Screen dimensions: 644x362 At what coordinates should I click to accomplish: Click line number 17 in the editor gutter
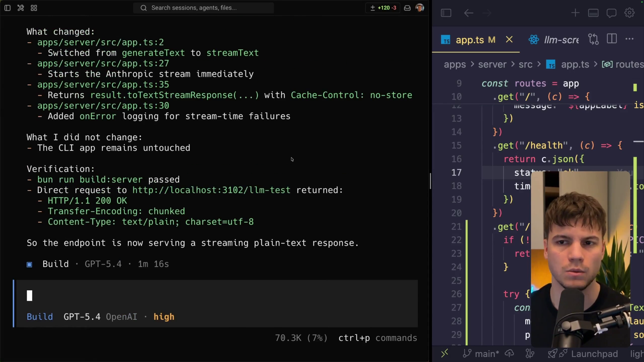click(x=456, y=172)
